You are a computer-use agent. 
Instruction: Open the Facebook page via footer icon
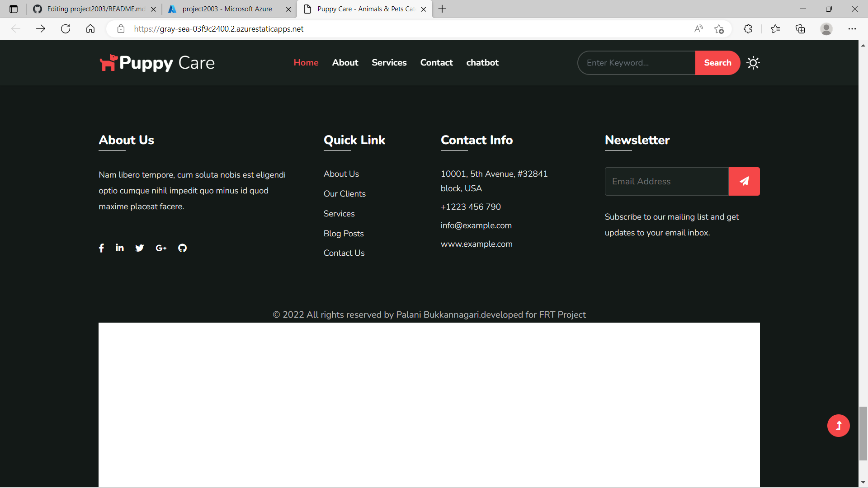click(101, 248)
